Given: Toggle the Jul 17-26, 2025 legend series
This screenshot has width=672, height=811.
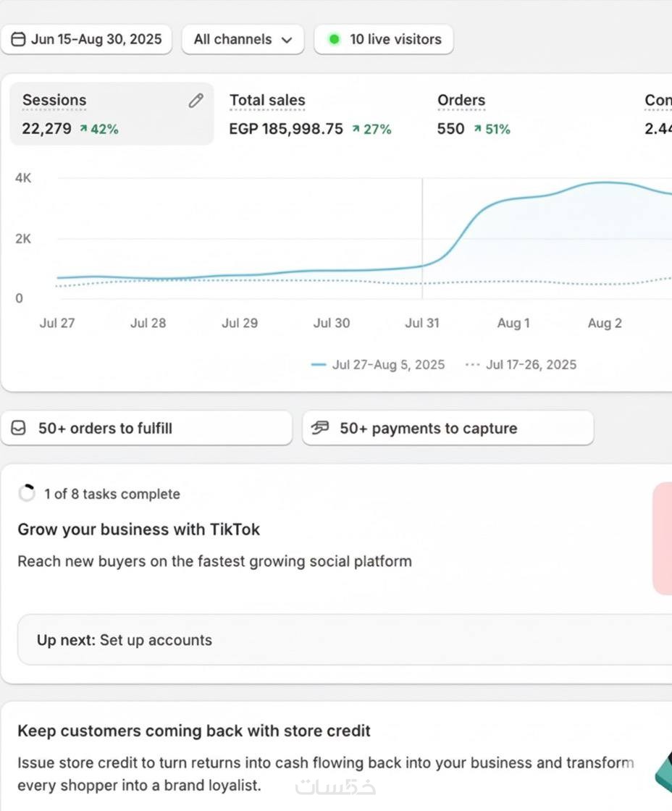Looking at the screenshot, I should coord(521,364).
